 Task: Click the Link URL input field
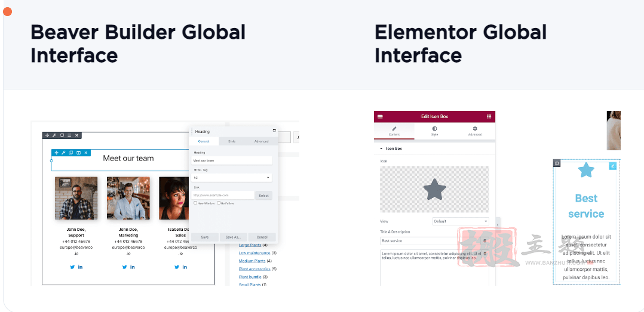pyautogui.click(x=223, y=195)
